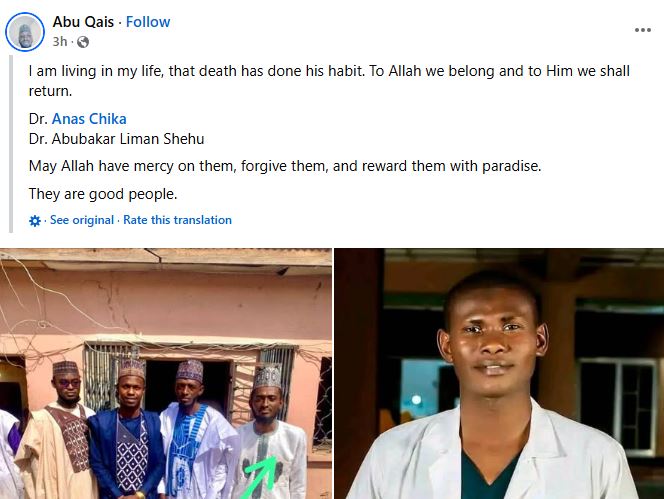
Task: Click the globe public-audience icon
Action: click(83, 42)
